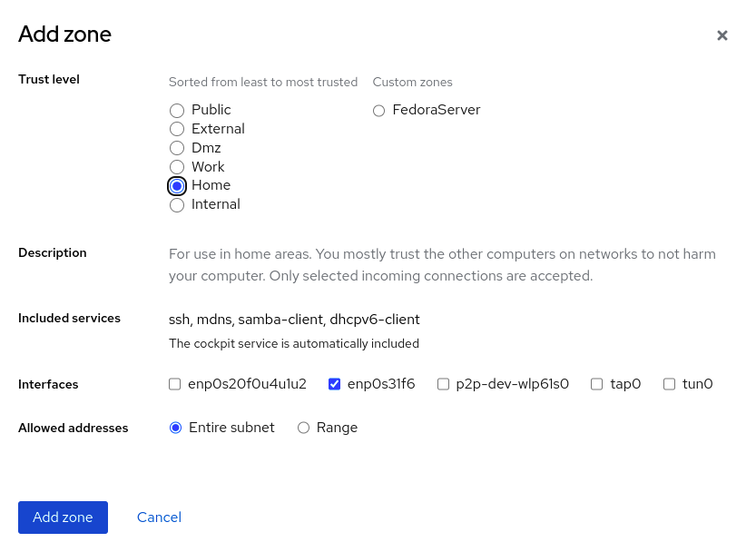Select the Dmz trust level radio
This screenshot has height=552, width=756.
pos(177,148)
